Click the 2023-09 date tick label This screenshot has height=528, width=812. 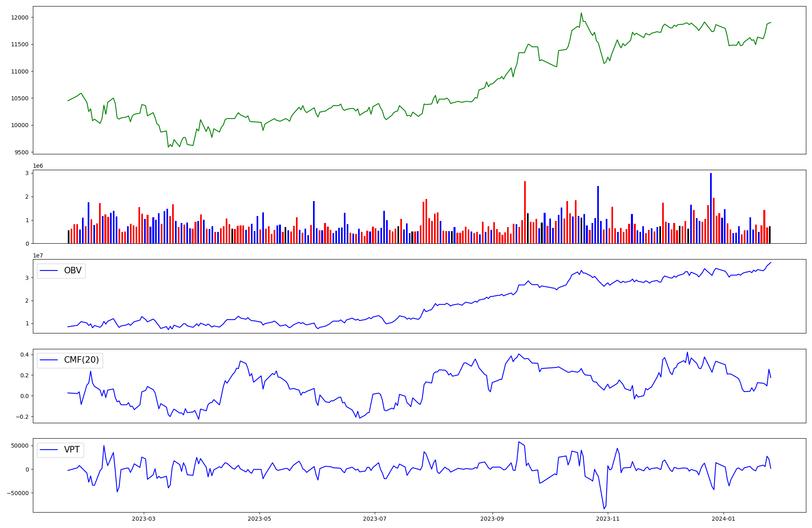click(492, 519)
